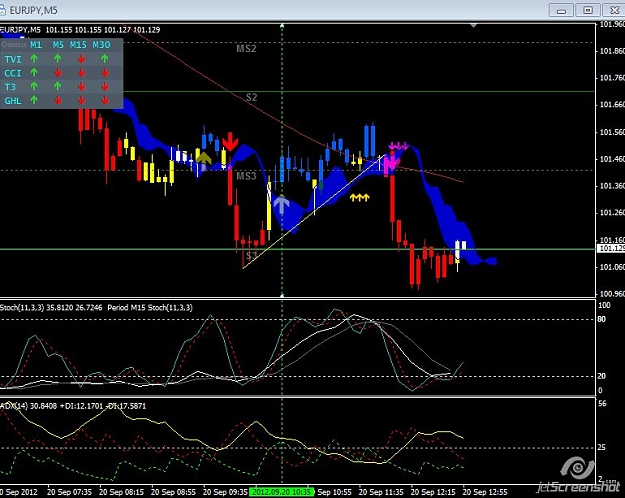The image size is (625, 498).
Task: Minimize the EURJPY,M5 chart window
Action: point(561,10)
